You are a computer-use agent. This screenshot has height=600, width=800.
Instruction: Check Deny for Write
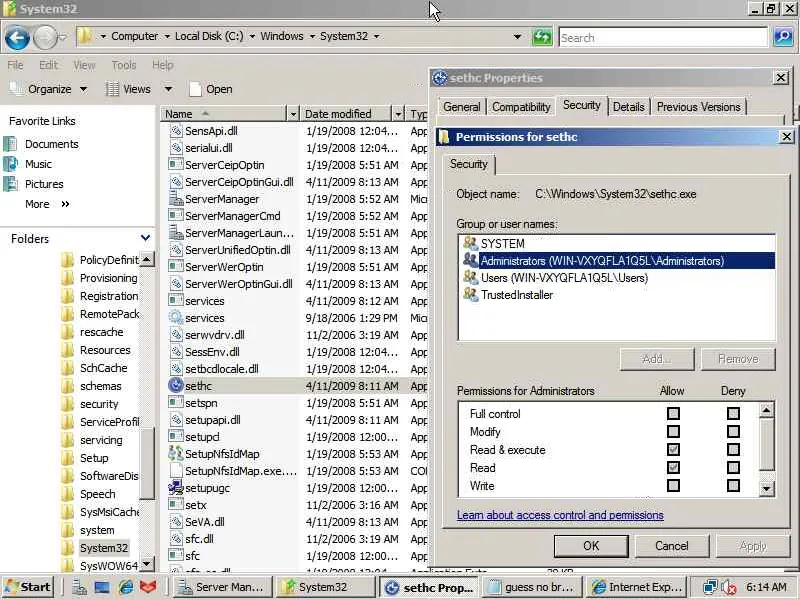(x=733, y=485)
